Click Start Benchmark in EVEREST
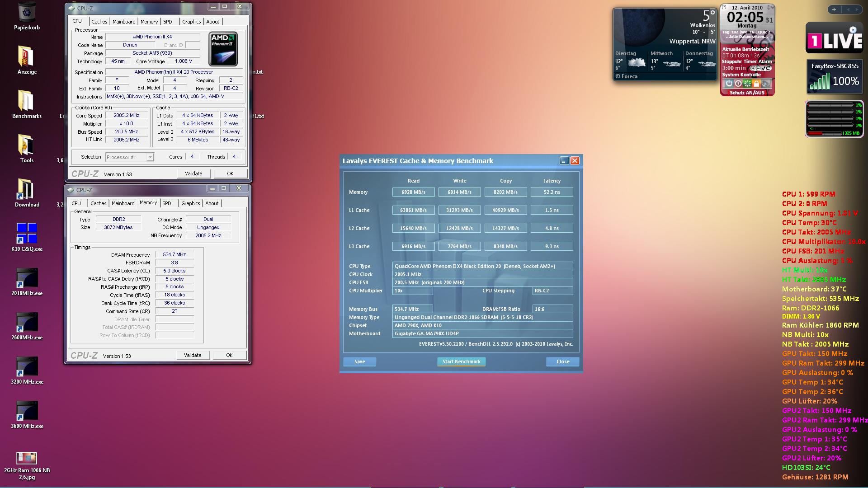868x488 pixels. point(461,361)
